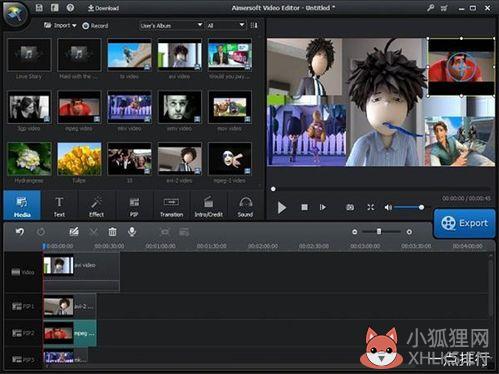The image size is (499, 374).
Task: Select the wmv video thumbnail
Action: click(x=179, y=107)
